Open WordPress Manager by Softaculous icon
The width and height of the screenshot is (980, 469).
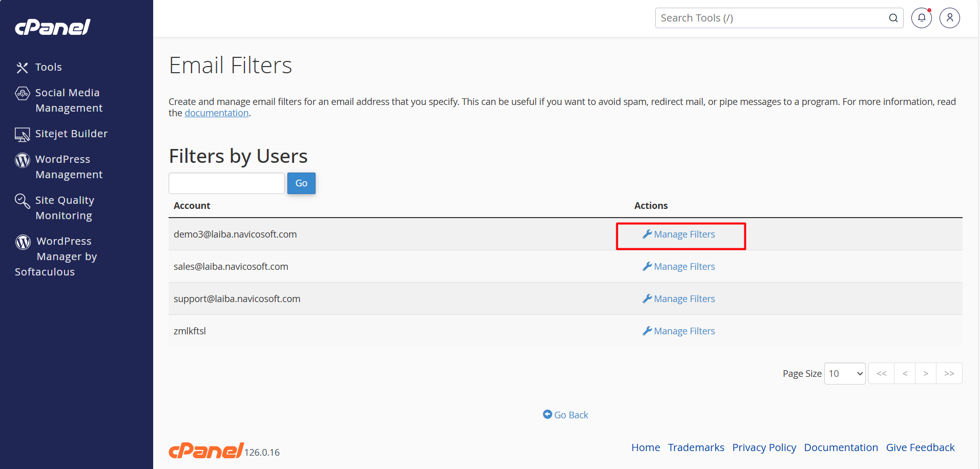[x=23, y=242]
